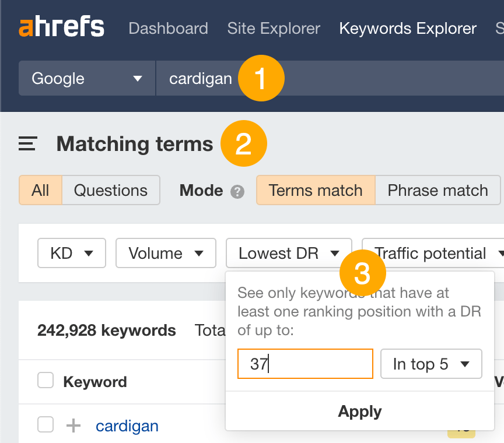The width and height of the screenshot is (504, 443).
Task: Check the select-all keywords checkbox
Action: pyautogui.click(x=45, y=382)
